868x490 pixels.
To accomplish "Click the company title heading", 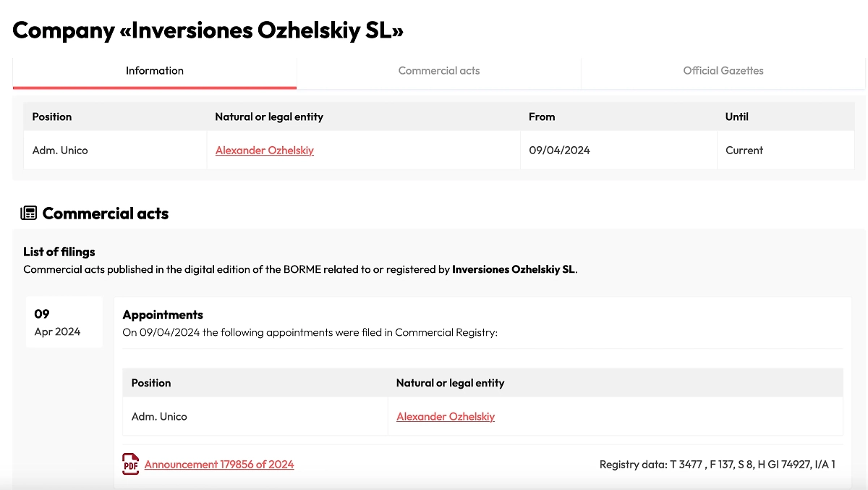I will (x=208, y=30).
